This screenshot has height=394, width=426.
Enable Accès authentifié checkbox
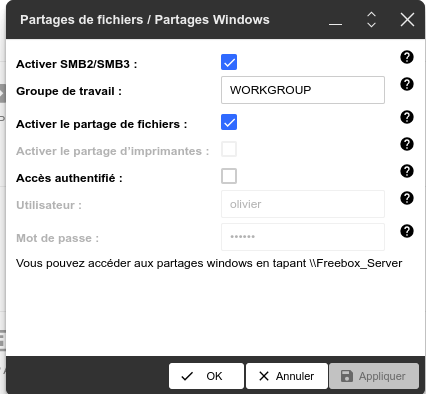point(229,176)
